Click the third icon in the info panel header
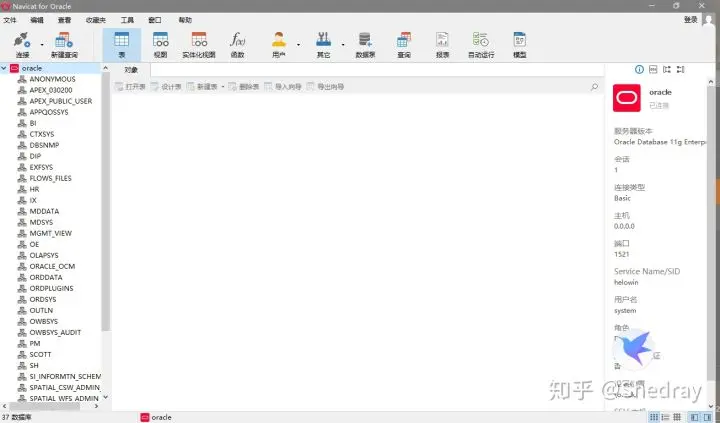720x423 pixels. pos(667,69)
